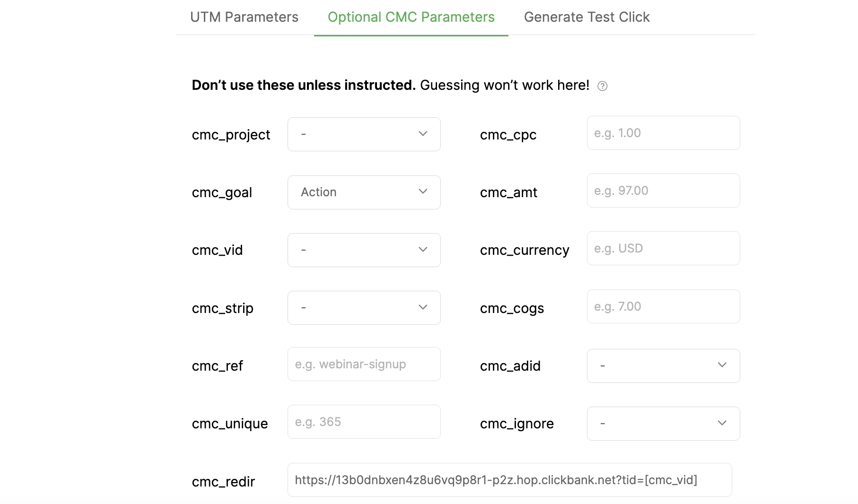
Task: Expand the cmc_strip dropdown
Action: (363, 308)
